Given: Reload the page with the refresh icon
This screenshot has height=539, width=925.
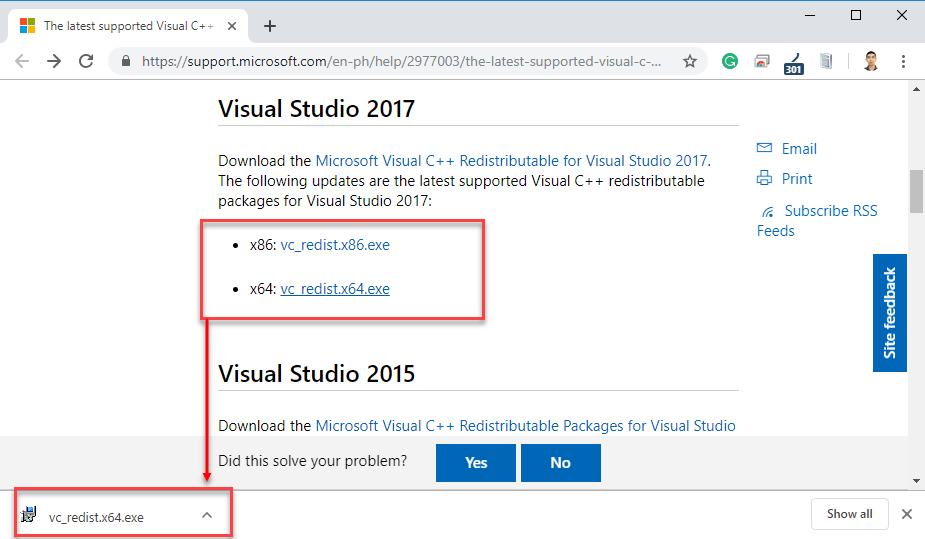Looking at the screenshot, I should [x=86, y=61].
